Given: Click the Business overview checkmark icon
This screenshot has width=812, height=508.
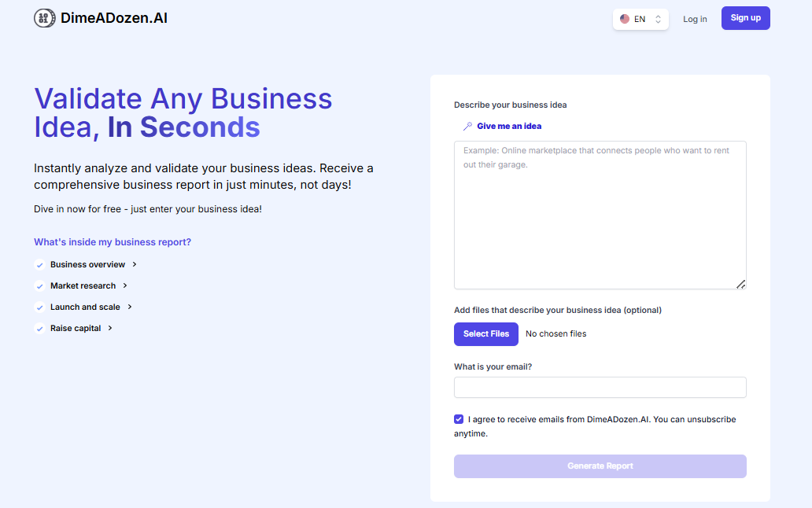Looking at the screenshot, I should [x=40, y=265].
